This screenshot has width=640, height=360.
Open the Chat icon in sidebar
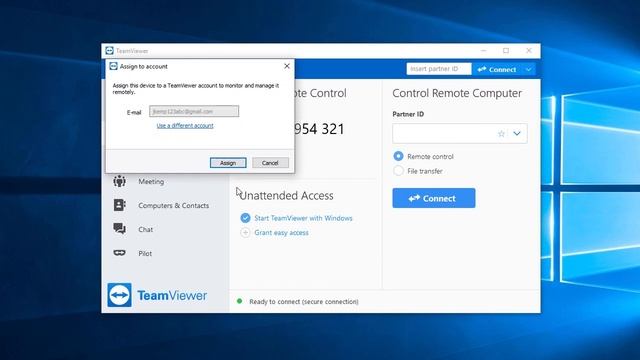pos(119,229)
